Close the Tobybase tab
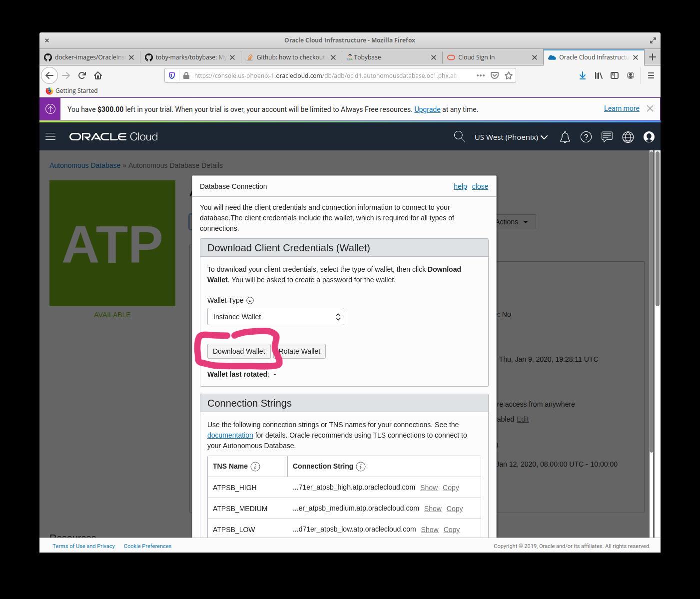The image size is (700, 599). [x=433, y=57]
